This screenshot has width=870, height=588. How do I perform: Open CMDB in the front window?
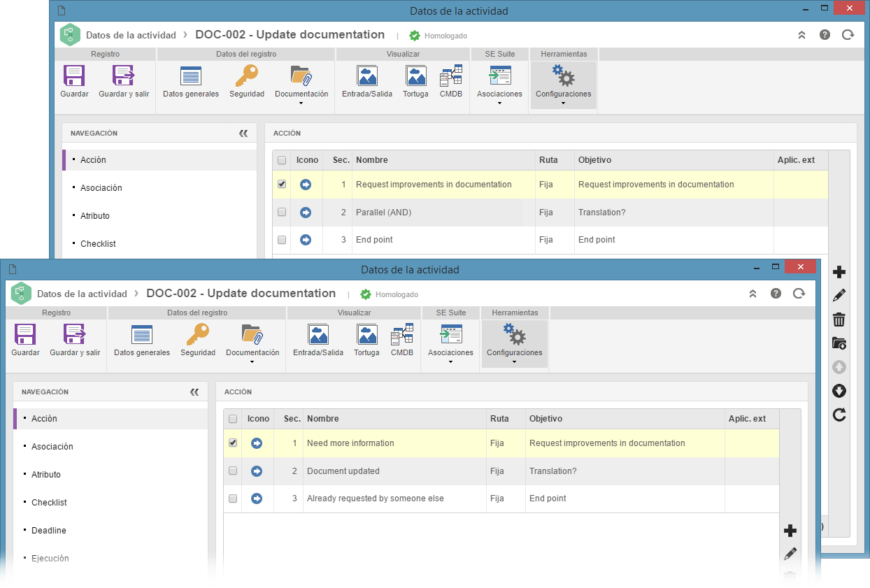[402, 340]
